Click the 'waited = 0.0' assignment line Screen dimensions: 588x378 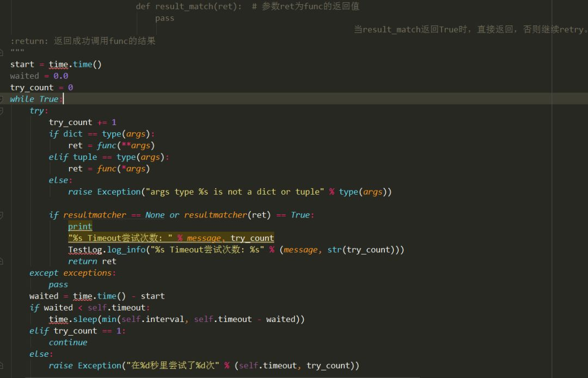coord(39,76)
